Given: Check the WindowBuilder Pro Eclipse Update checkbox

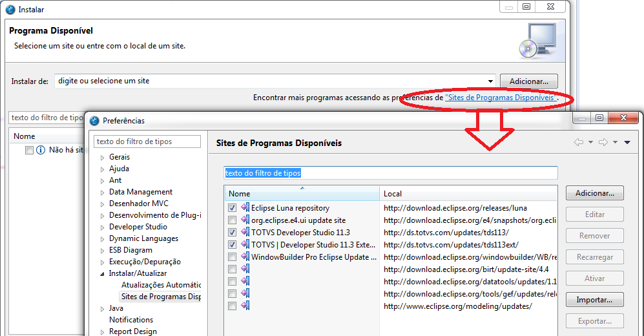Looking at the screenshot, I should (x=232, y=257).
